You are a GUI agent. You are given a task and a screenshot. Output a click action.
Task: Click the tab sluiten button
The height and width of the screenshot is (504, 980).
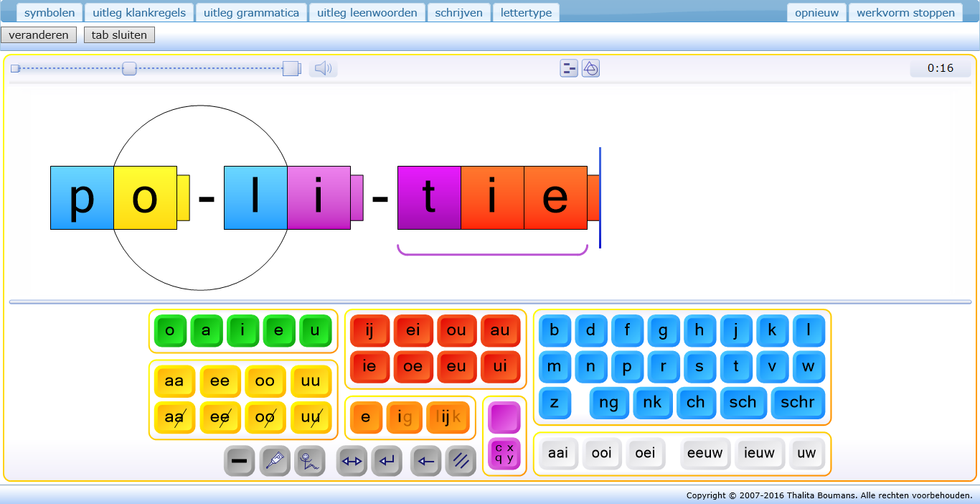(119, 35)
